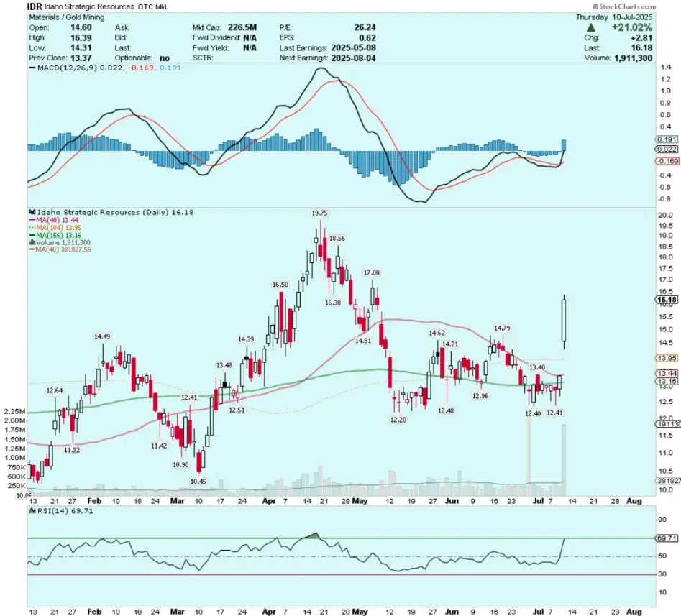
Task: Click the Mkt Cap value 226.5M
Action: 242,27
